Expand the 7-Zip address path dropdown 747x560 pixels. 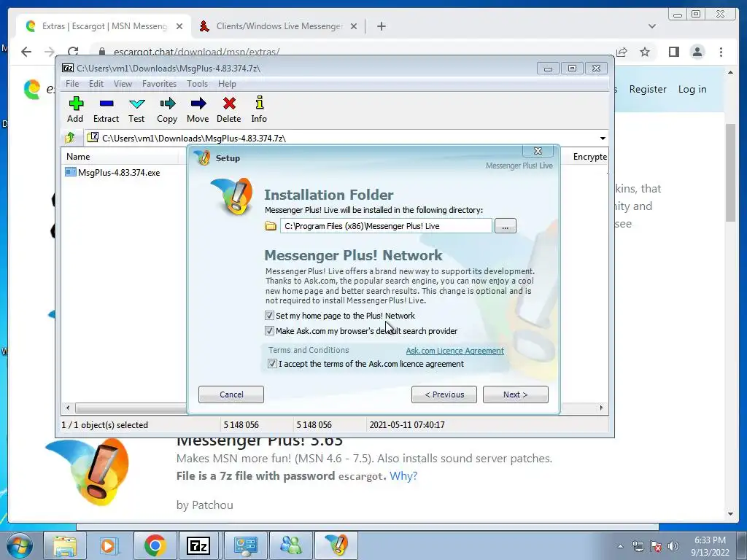(603, 138)
